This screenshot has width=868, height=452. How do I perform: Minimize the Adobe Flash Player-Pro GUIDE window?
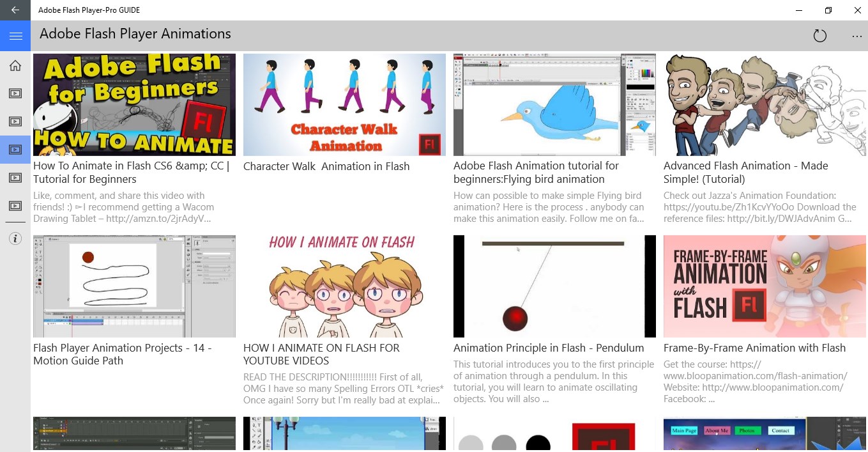[798, 10]
